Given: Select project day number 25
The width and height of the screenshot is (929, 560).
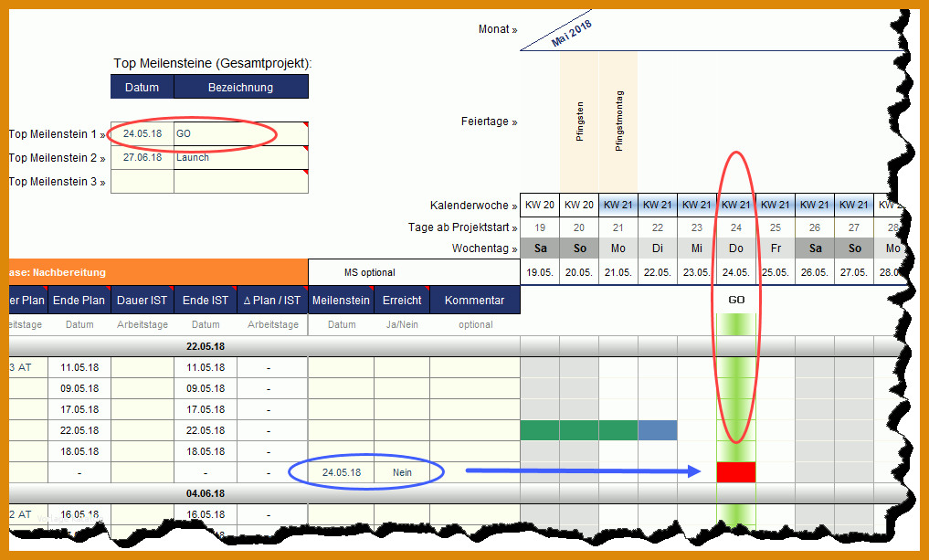Looking at the screenshot, I should 775,227.
